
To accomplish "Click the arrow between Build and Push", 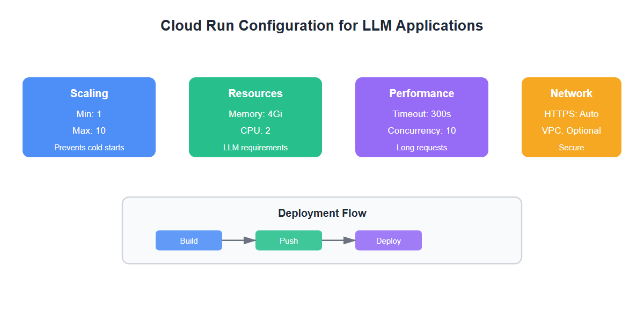I will pos(238,240).
